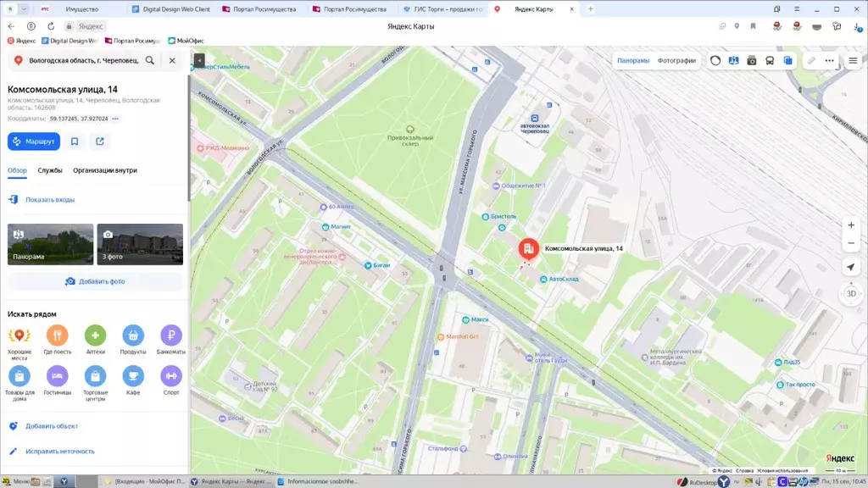
Task: Switch to Digital Design Web Client tab
Action: 170,9
